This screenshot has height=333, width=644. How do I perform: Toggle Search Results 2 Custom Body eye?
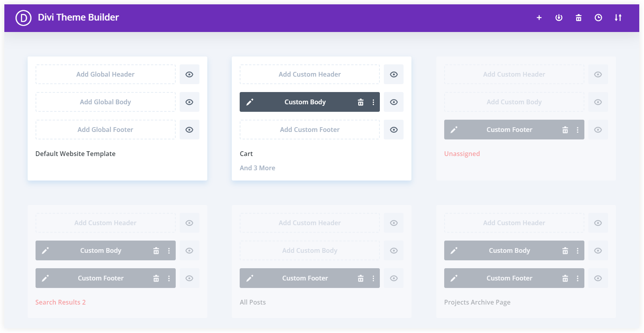(190, 250)
